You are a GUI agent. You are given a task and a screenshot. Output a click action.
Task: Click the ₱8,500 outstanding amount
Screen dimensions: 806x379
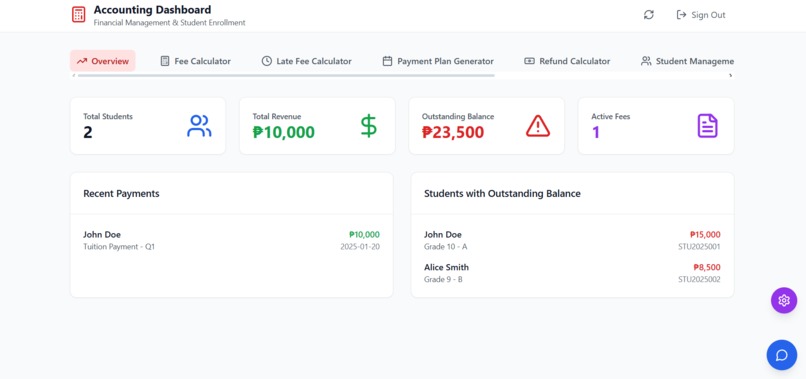click(x=707, y=267)
